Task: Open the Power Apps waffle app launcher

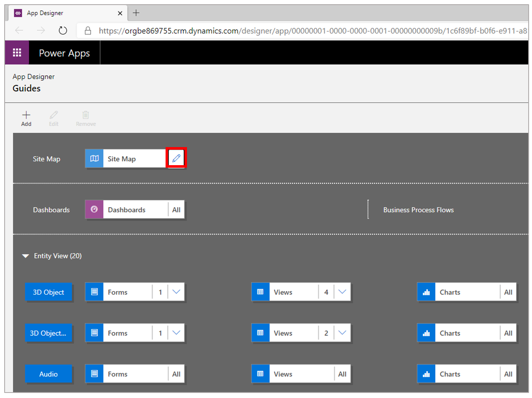Action: coord(17,53)
